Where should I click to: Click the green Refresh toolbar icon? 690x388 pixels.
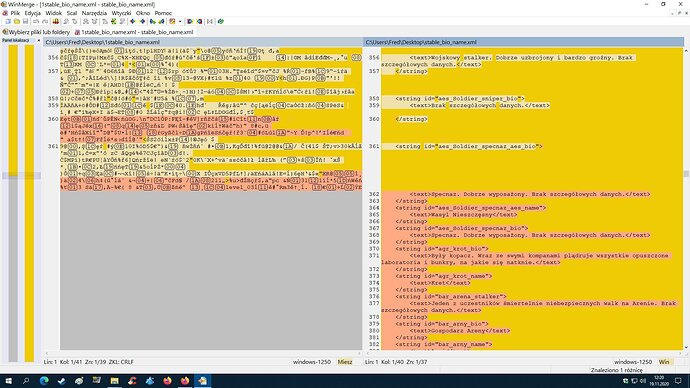[220, 21]
